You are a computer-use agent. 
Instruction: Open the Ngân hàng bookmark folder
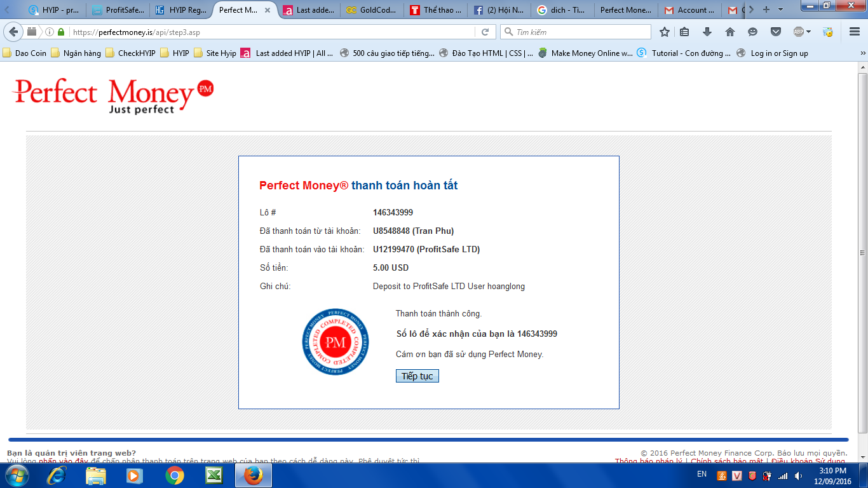pyautogui.click(x=76, y=53)
